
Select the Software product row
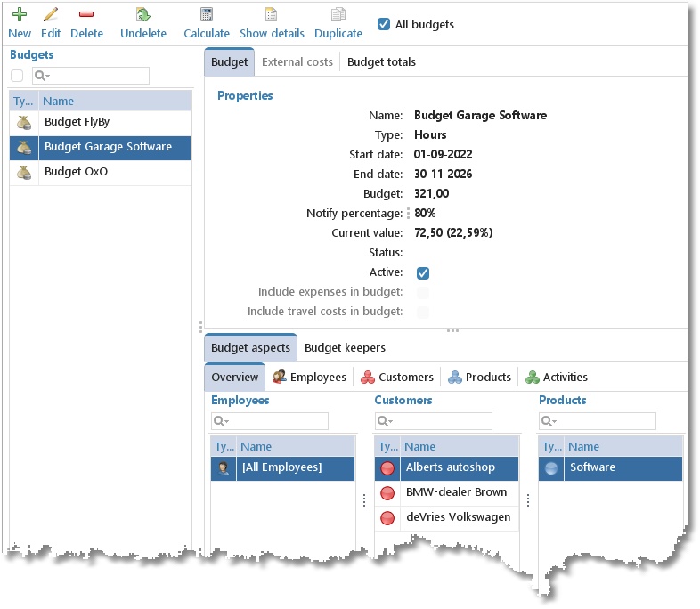coord(610,468)
